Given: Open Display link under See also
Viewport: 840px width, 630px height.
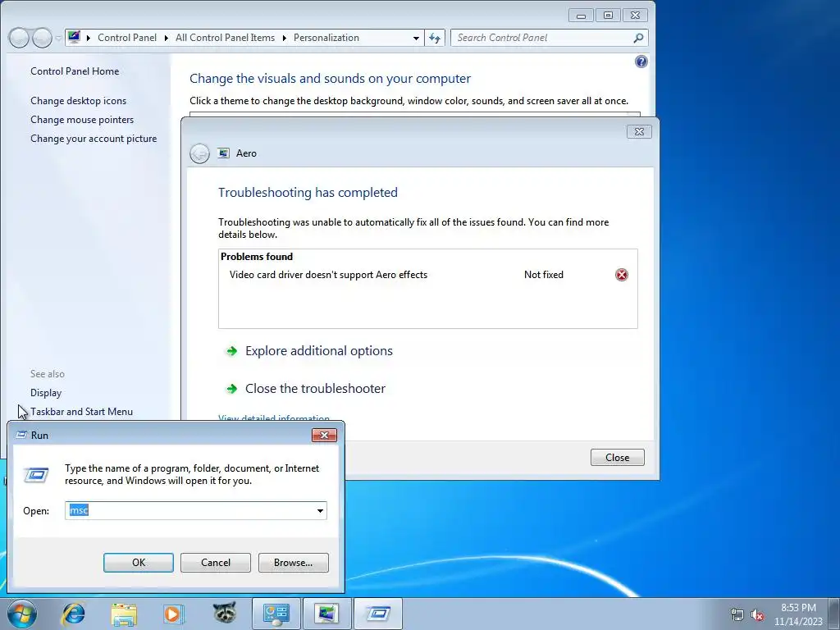Looking at the screenshot, I should coord(46,393).
